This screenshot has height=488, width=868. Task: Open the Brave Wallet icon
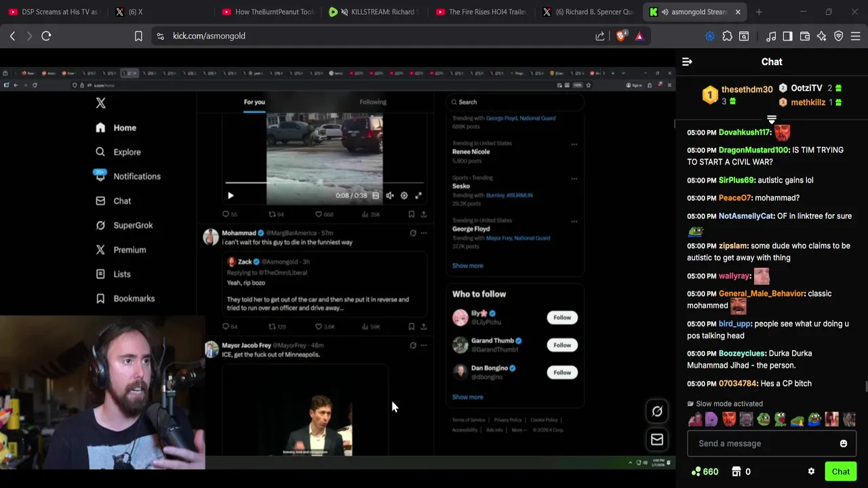click(805, 36)
